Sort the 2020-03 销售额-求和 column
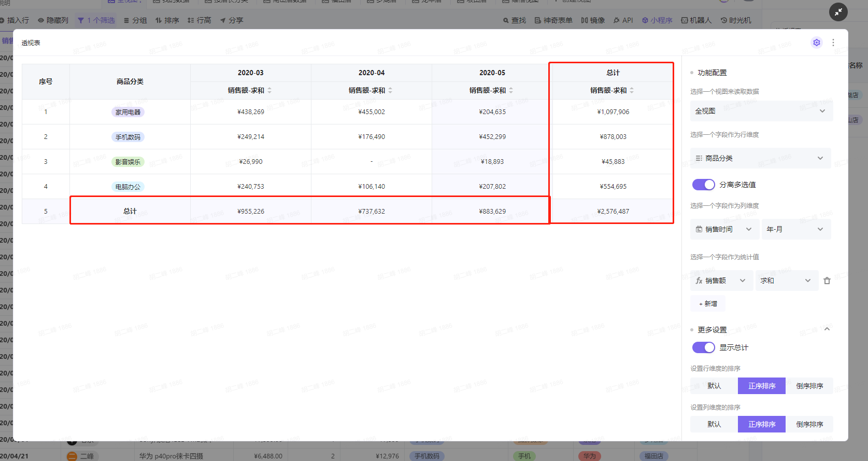868x461 pixels. tap(269, 90)
